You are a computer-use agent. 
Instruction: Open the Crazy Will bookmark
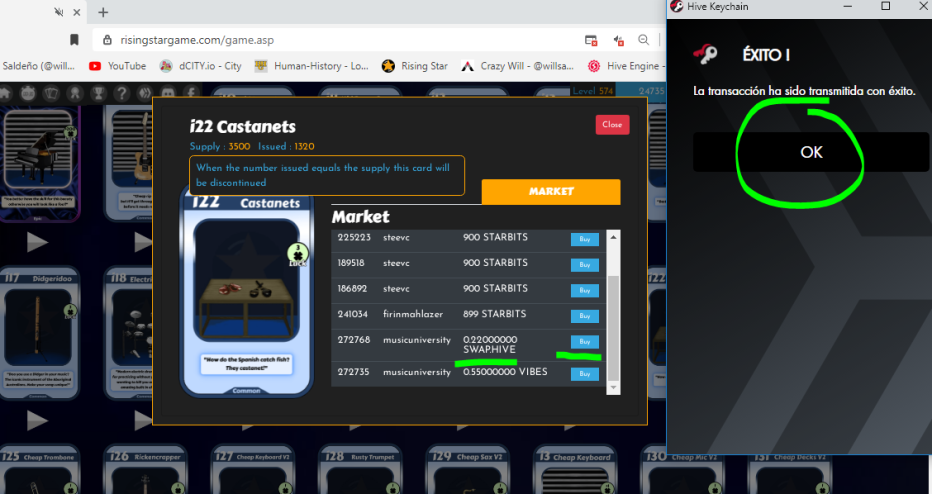pos(518,66)
